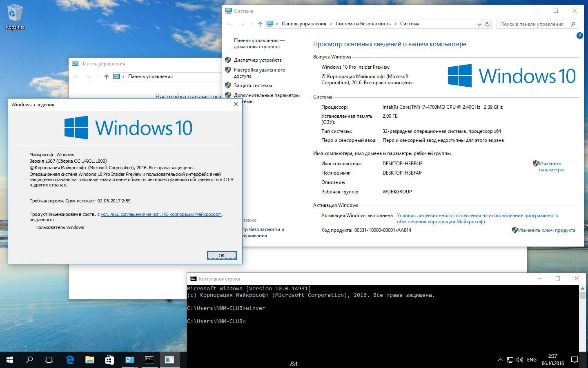Maximize the Командная строка window
Viewport: 588px width, 368px height.
pos(558,278)
